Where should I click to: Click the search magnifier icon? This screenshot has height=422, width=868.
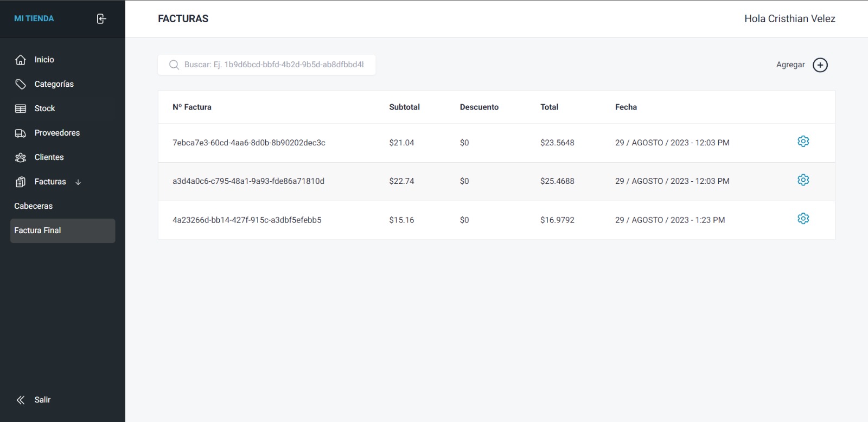pyautogui.click(x=174, y=65)
